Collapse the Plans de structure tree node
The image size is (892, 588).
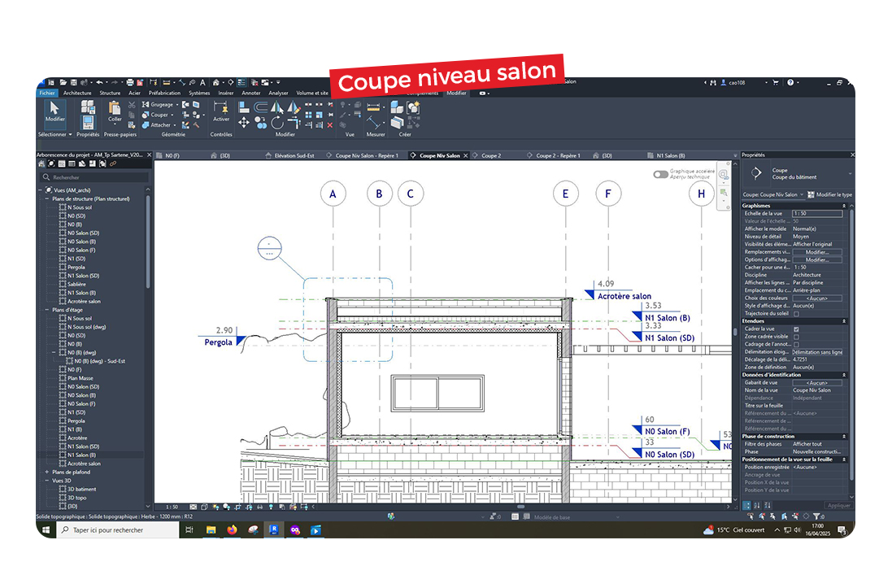point(47,199)
